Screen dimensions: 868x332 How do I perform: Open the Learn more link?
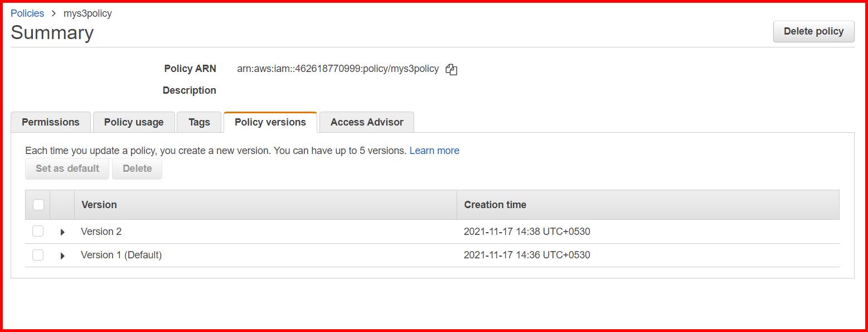[x=434, y=151]
